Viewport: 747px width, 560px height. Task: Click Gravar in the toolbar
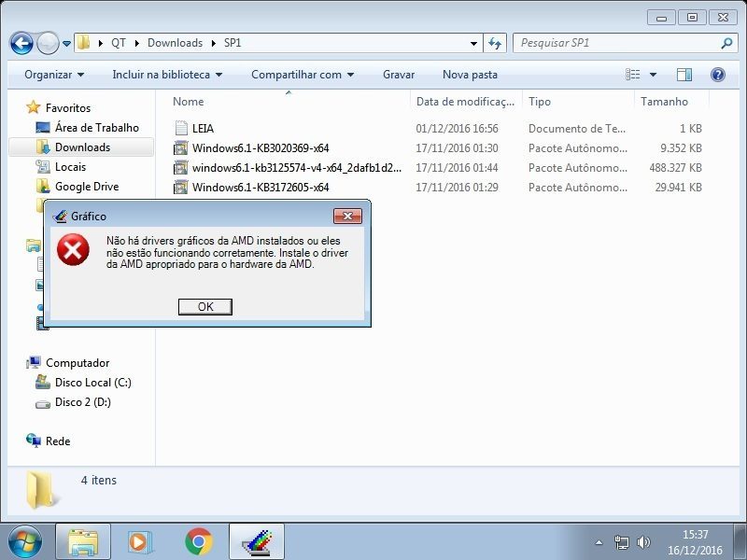399,75
